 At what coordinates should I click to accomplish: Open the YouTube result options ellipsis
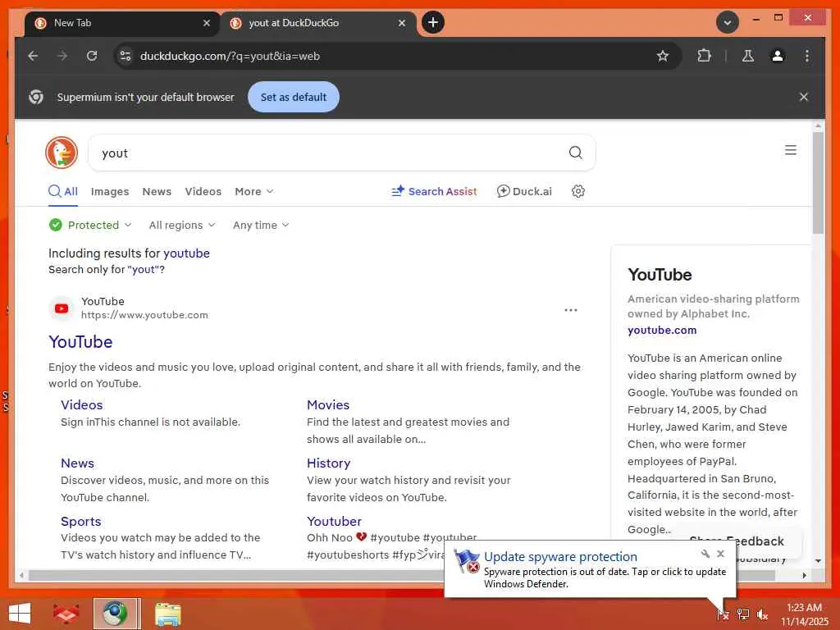[571, 310]
